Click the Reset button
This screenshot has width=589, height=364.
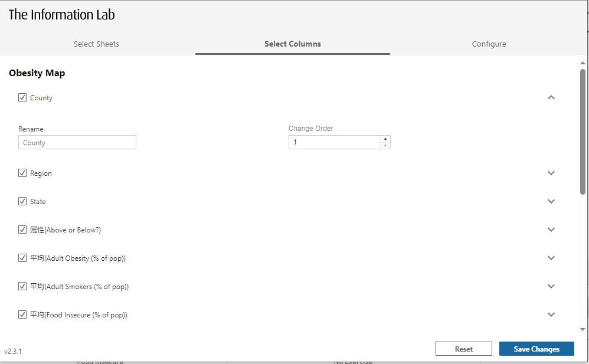[464, 348]
